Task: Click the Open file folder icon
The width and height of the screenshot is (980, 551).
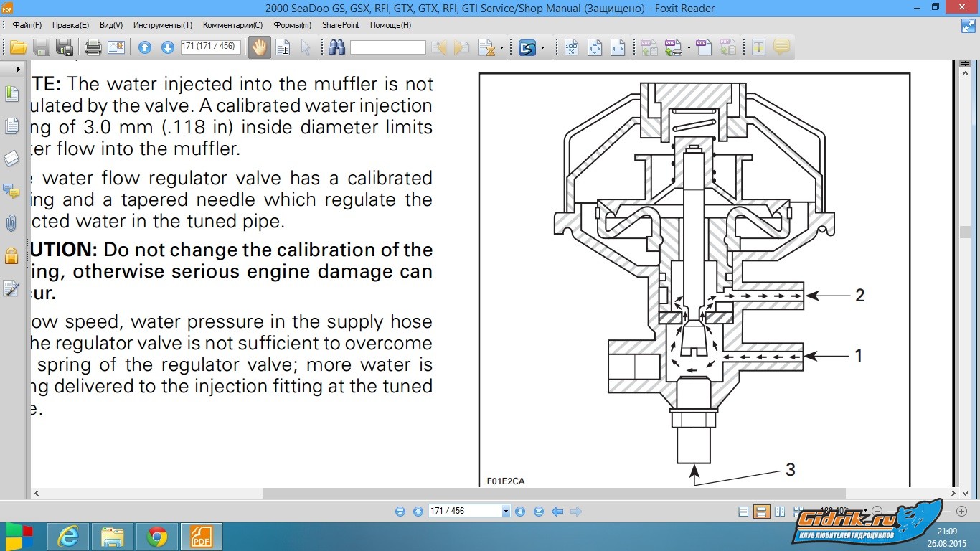Action: pos(18,47)
